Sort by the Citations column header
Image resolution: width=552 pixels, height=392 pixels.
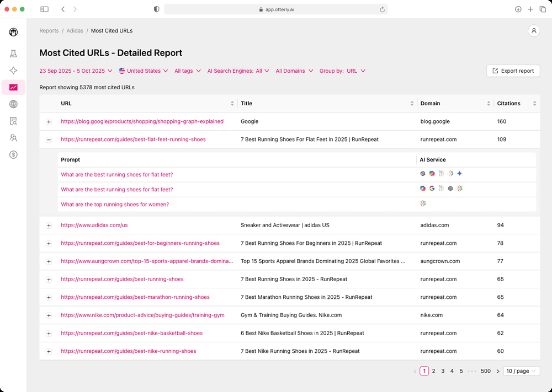(x=508, y=104)
